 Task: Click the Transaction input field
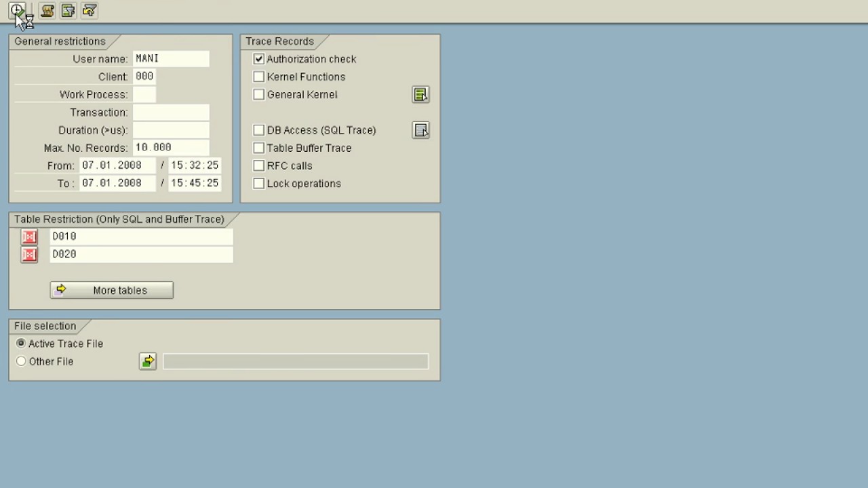[171, 112]
